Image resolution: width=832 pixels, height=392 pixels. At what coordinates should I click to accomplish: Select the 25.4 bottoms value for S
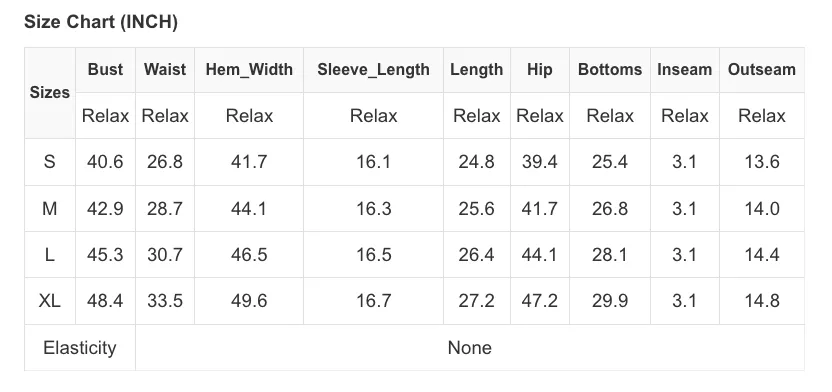610,162
